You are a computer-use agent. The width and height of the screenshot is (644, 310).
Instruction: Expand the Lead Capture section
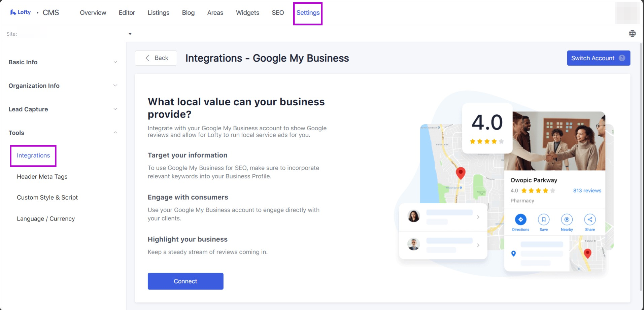point(63,109)
